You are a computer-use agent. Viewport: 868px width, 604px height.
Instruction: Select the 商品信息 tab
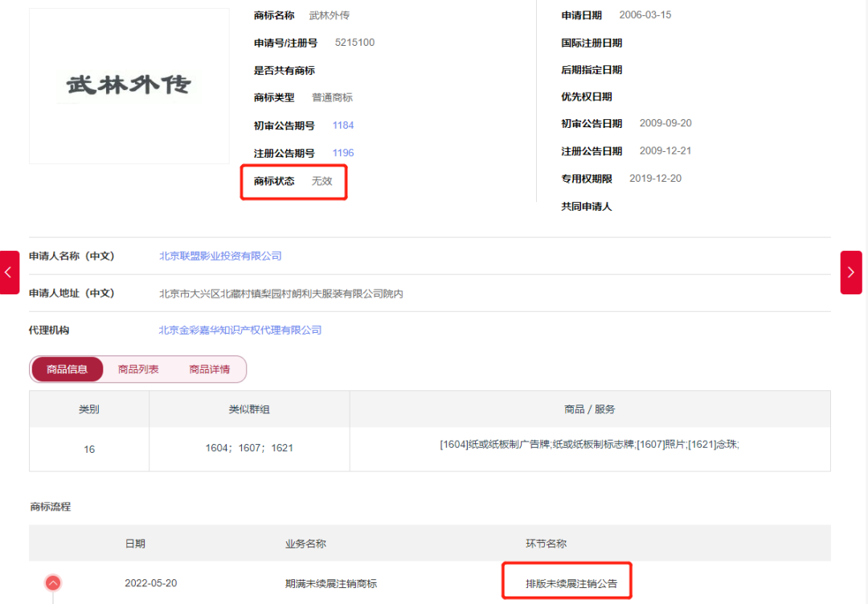[68, 369]
